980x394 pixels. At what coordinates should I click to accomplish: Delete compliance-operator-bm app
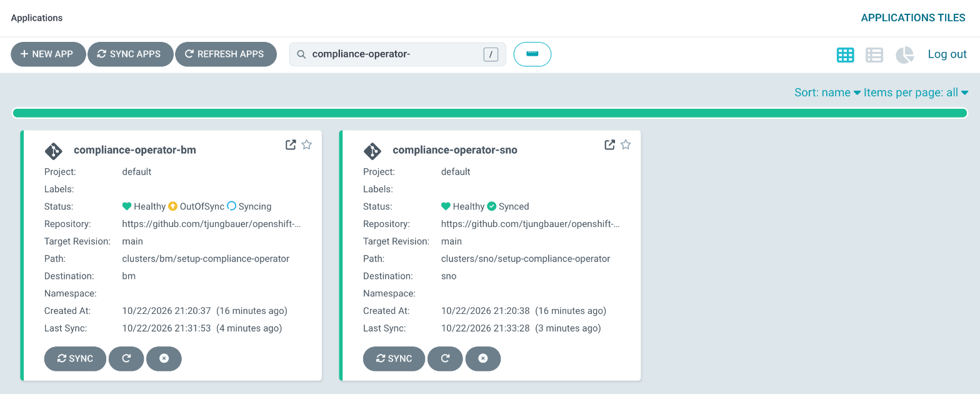click(x=164, y=359)
